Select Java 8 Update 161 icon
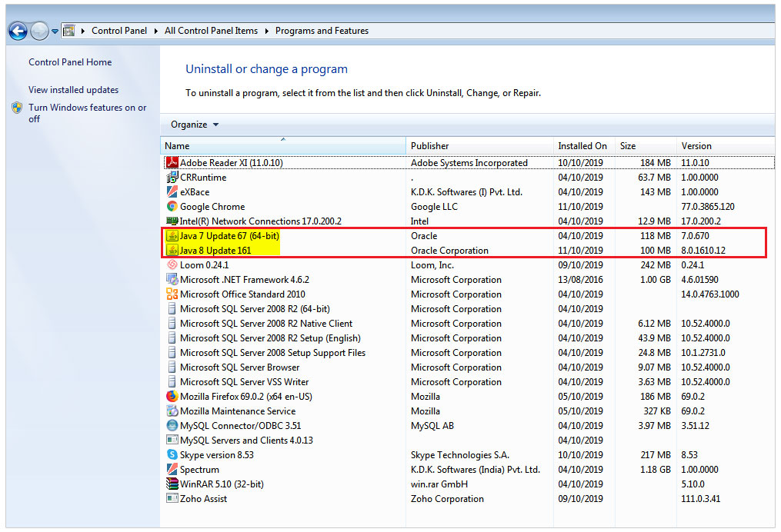 pyautogui.click(x=172, y=251)
